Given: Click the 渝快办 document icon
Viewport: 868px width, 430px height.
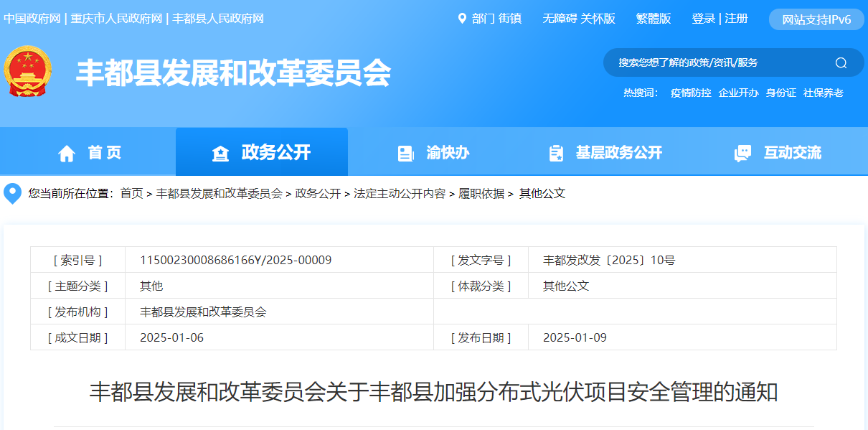Looking at the screenshot, I should (x=405, y=153).
